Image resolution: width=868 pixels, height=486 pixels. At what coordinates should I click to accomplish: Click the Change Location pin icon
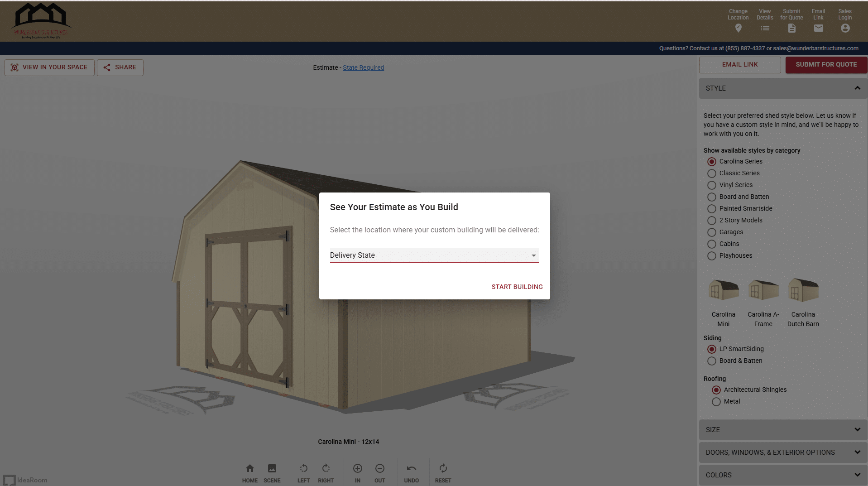click(x=738, y=28)
